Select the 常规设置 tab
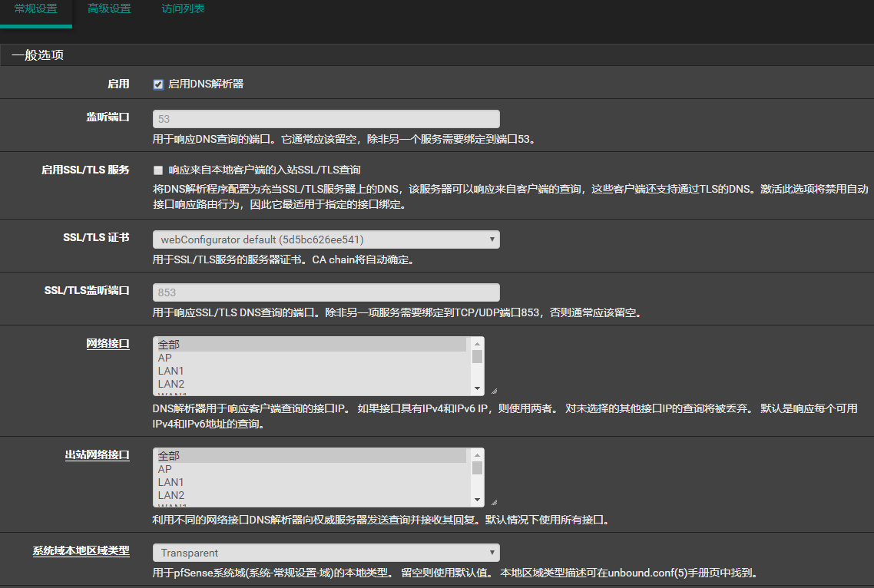The width and height of the screenshot is (874, 588). 36,9
